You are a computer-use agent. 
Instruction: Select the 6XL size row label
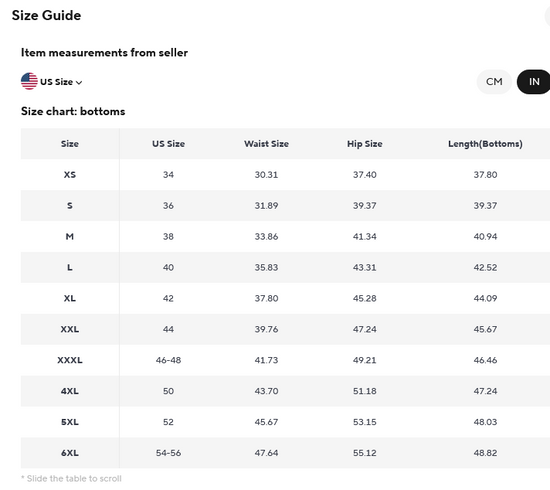click(x=70, y=453)
